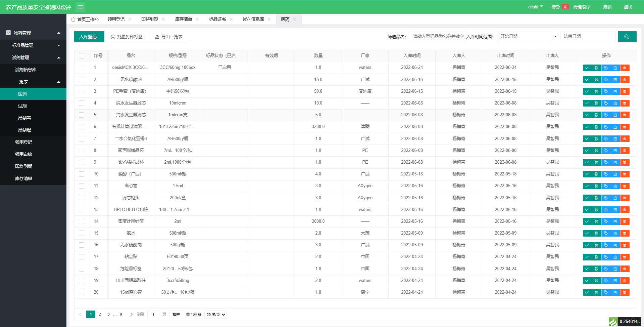644x327 pixels.
Task: Open 领用审核 in the sidebar
Action: pos(33,154)
